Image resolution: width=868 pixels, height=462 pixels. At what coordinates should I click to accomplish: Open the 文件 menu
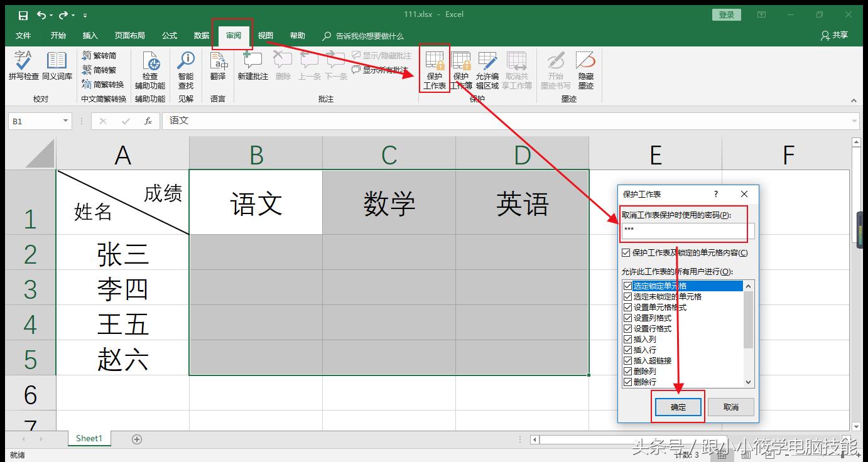pyautogui.click(x=23, y=35)
